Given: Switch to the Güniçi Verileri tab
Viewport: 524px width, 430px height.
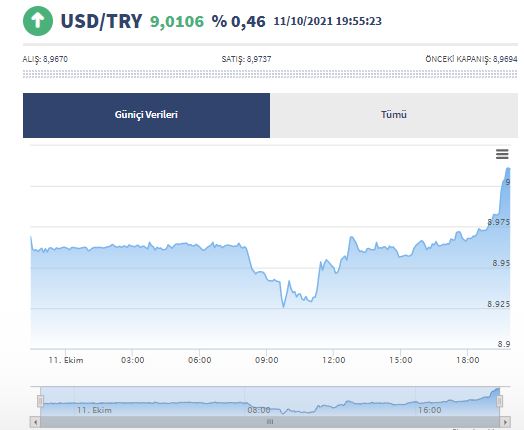Looking at the screenshot, I should 146,115.
